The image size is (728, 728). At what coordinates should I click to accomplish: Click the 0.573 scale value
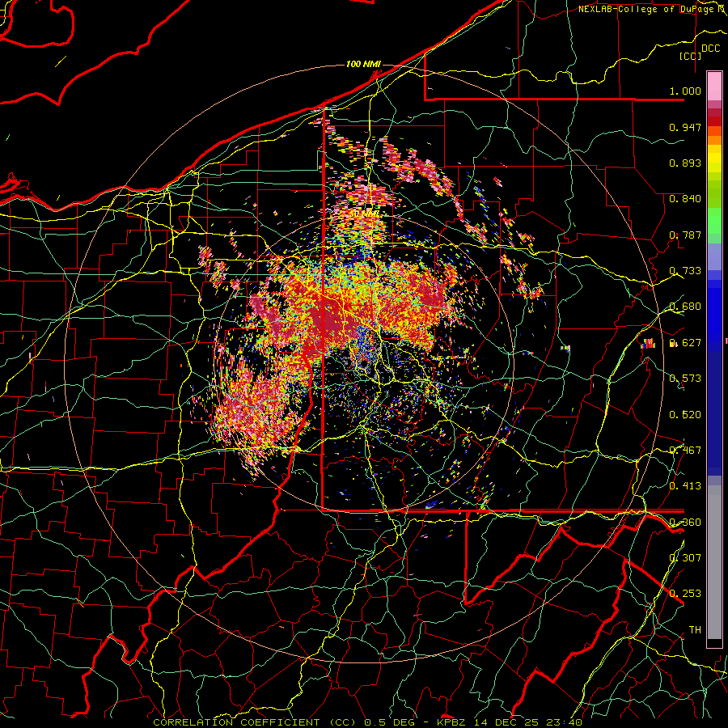click(685, 379)
